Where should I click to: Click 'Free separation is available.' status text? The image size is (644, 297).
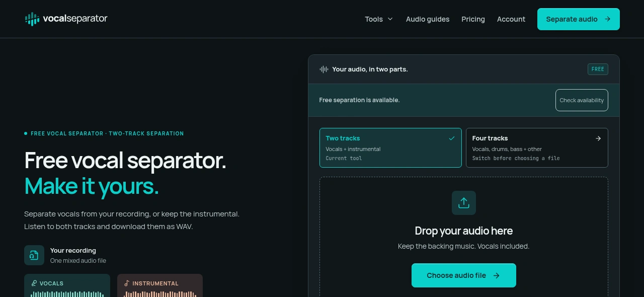359,100
